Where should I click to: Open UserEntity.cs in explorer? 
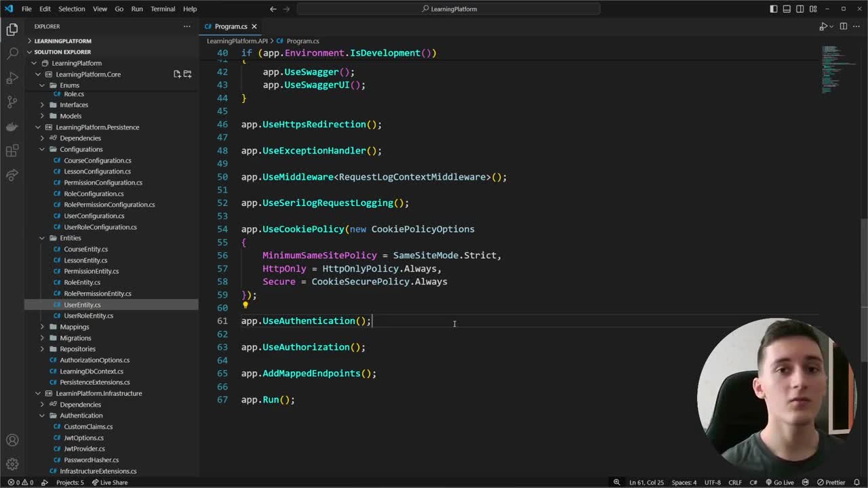click(x=82, y=305)
